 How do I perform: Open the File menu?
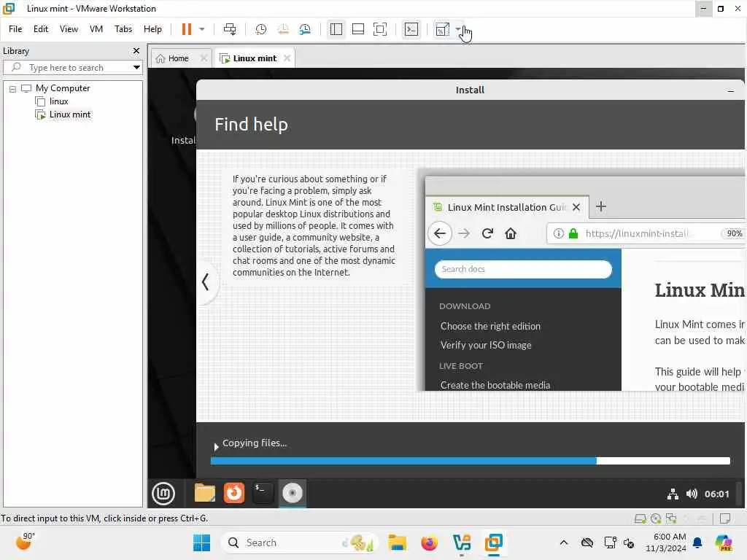[x=15, y=29]
